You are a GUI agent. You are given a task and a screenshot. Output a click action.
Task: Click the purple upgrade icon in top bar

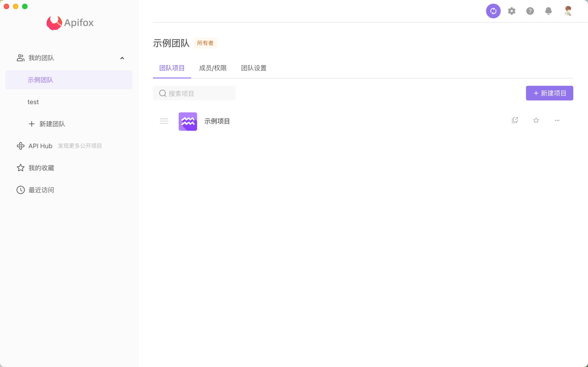[x=493, y=11]
